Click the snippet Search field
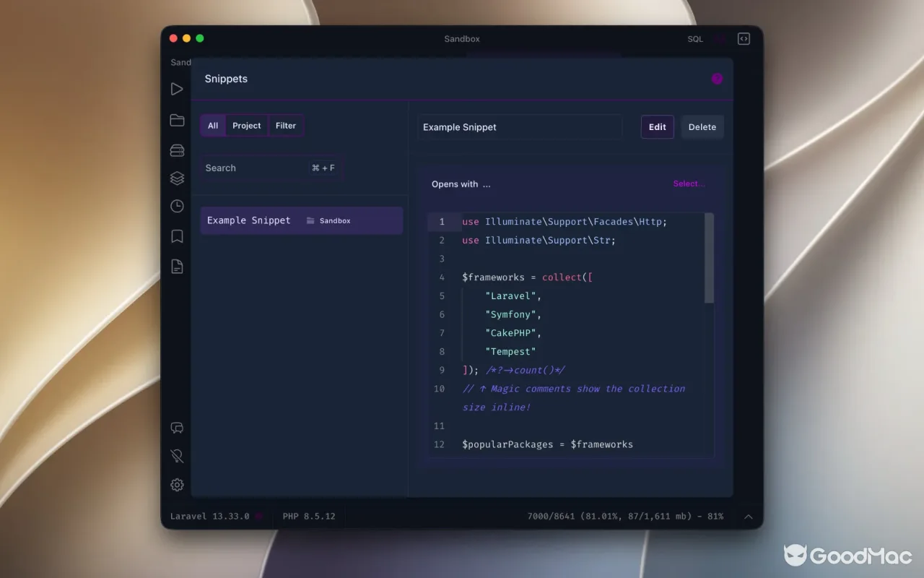Image resolution: width=924 pixels, height=578 pixels. (x=271, y=168)
